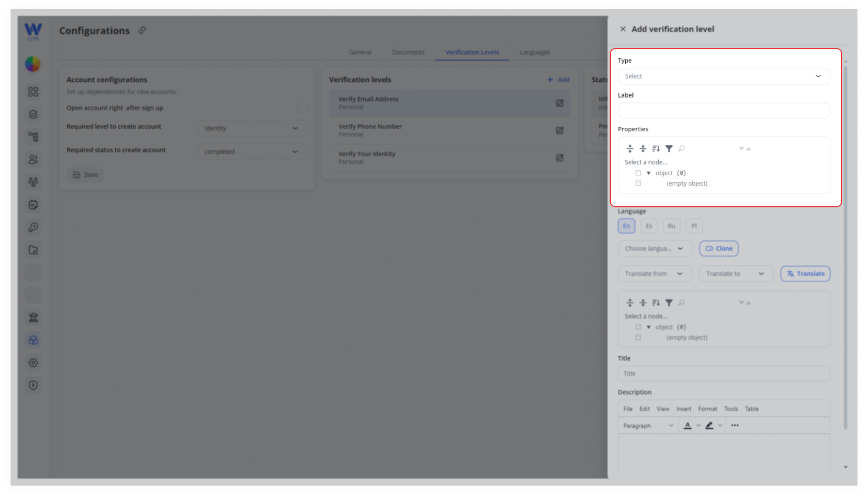Open the notes calendar icon in sidebar
Viewport: 868px width, 498px height.
coord(33,205)
